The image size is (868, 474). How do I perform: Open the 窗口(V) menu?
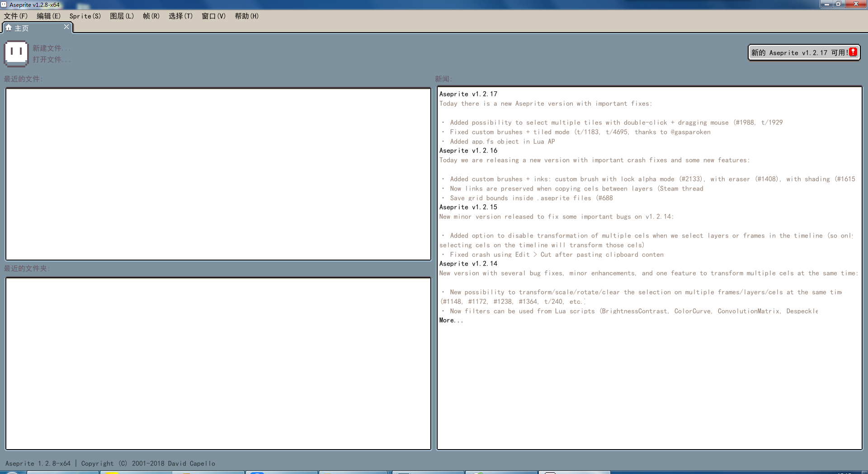[213, 16]
